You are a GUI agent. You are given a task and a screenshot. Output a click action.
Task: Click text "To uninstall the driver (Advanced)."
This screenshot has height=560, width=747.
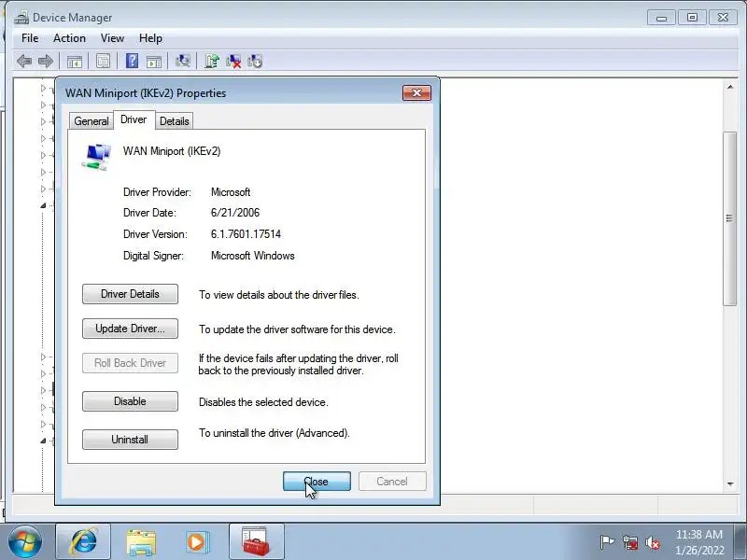click(274, 433)
